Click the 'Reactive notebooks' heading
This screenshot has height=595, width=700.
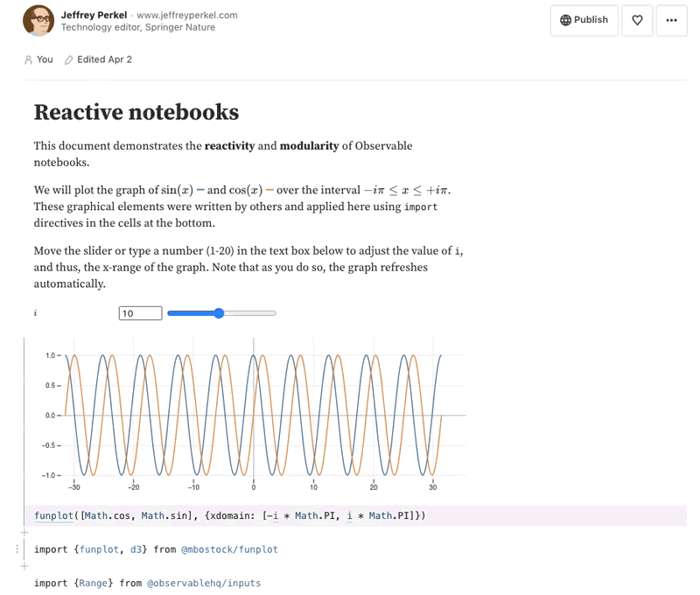pos(136,112)
